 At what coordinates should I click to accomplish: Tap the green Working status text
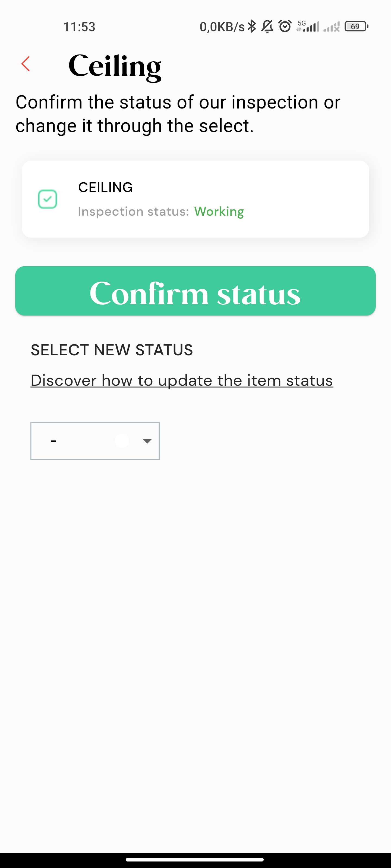coord(219,212)
